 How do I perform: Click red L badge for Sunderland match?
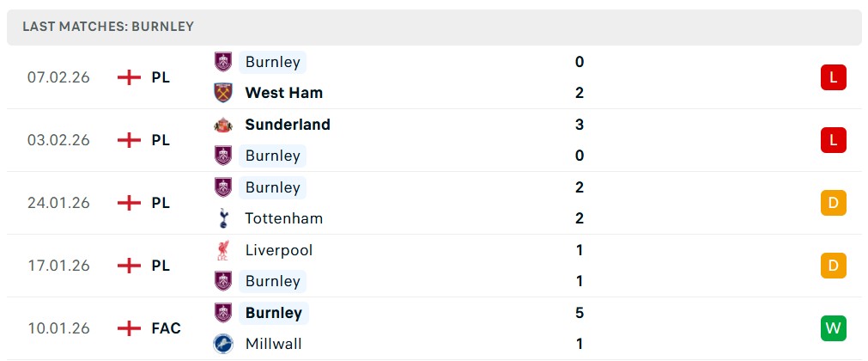[x=833, y=140]
